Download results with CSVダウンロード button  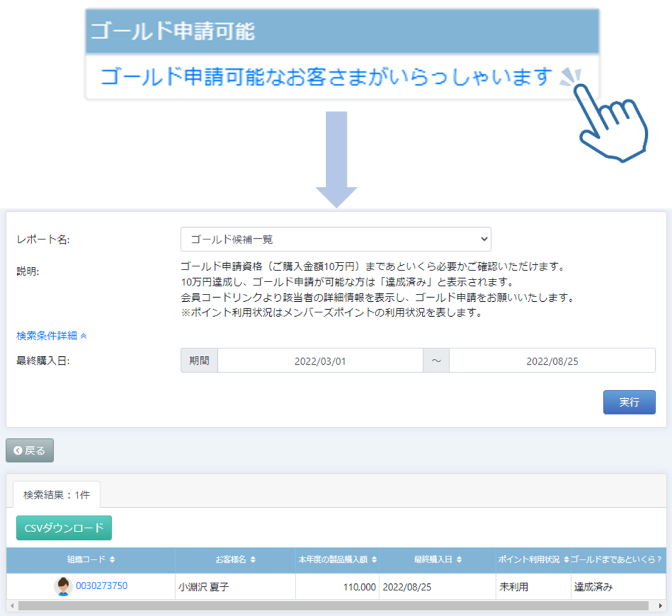[64, 528]
